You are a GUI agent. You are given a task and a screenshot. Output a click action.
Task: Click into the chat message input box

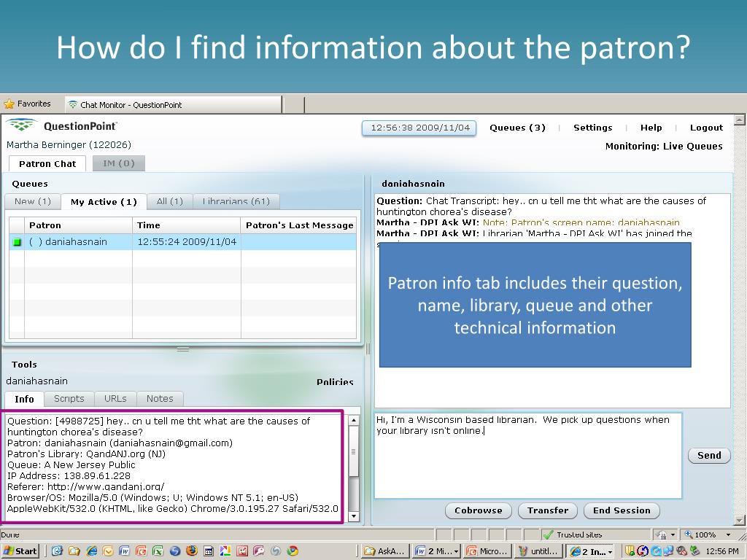coord(528,456)
